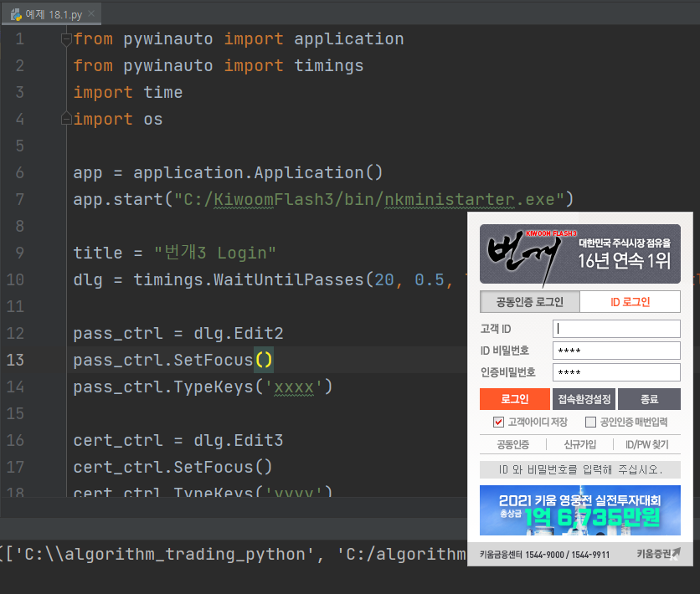Viewport: 700px width, 594px height.
Task: Click 'application.Application()' on line 6
Action: tap(258, 172)
